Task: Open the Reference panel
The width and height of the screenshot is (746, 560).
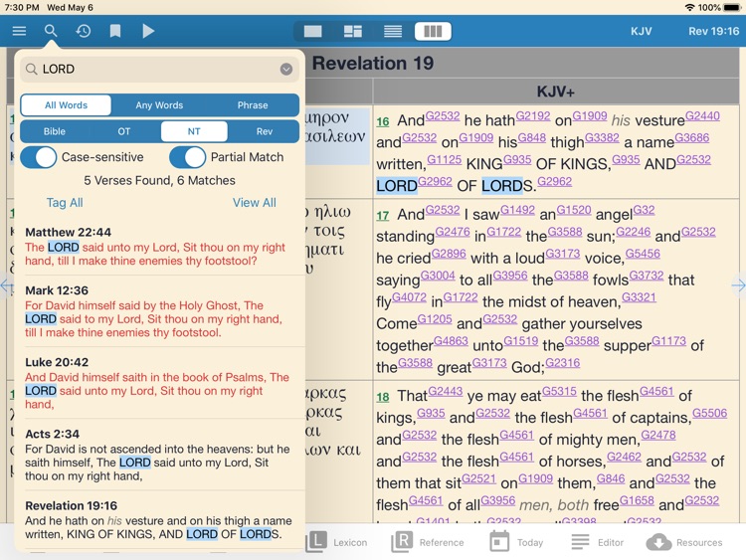Action: pos(428,542)
